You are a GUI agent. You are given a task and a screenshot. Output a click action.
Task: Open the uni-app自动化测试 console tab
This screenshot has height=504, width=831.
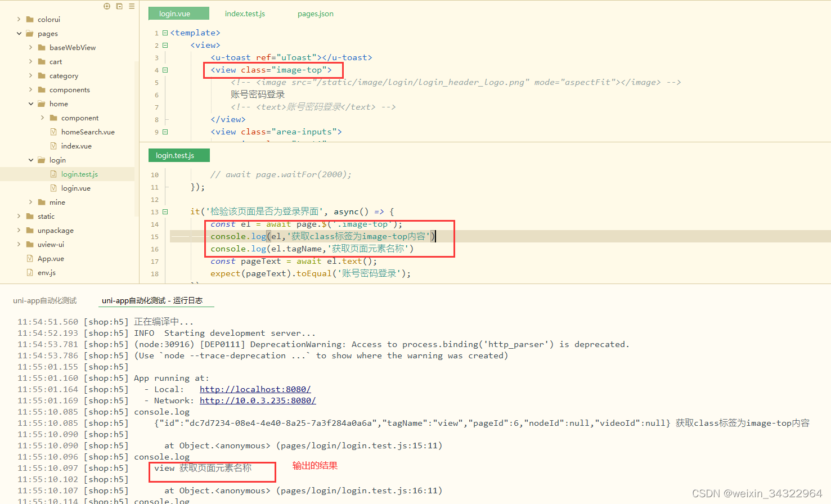click(44, 300)
